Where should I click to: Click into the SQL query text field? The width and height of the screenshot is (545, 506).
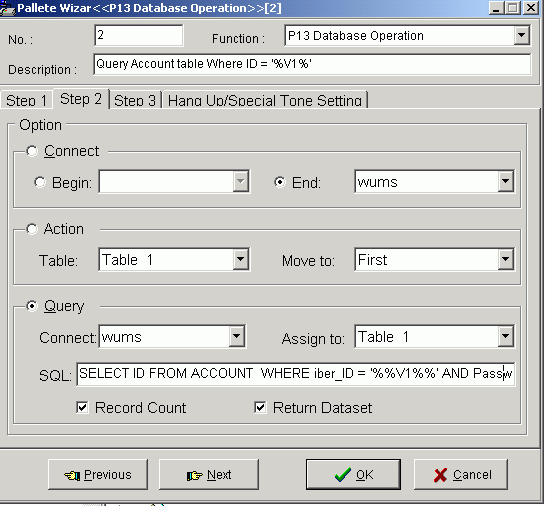pyautogui.click(x=296, y=374)
